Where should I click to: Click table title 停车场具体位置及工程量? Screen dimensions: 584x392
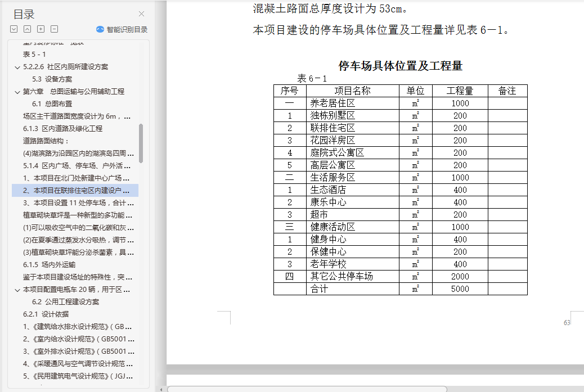click(401, 66)
